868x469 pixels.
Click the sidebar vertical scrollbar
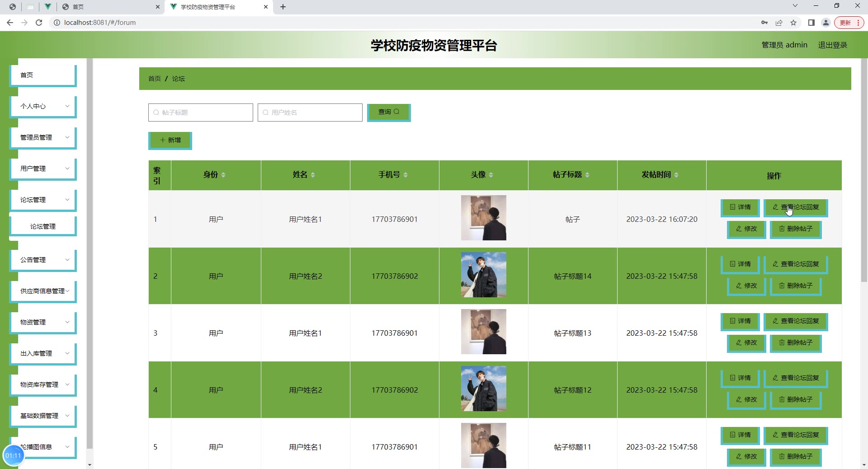tap(90, 253)
